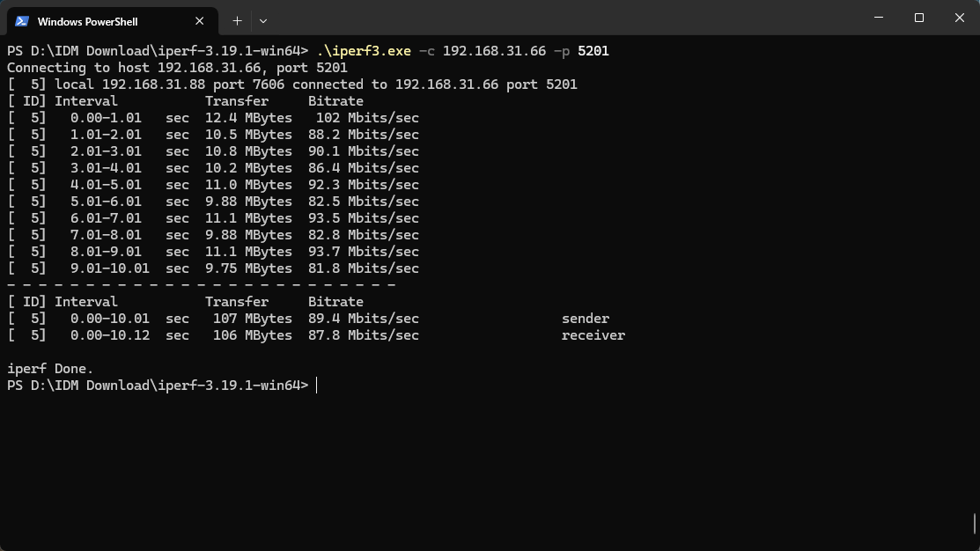Click the word "receiver" in summary

point(593,335)
